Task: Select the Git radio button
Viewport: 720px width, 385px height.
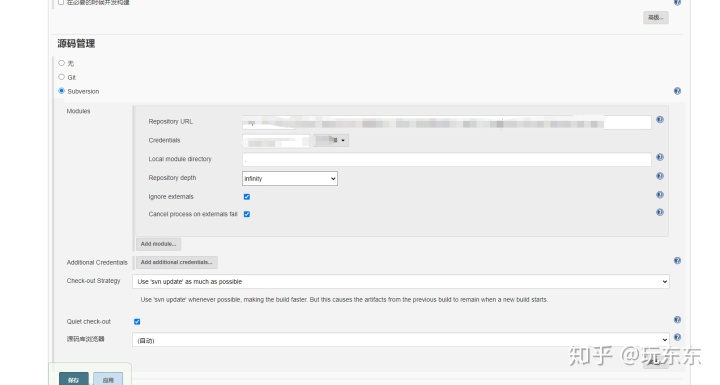Action: [x=62, y=77]
